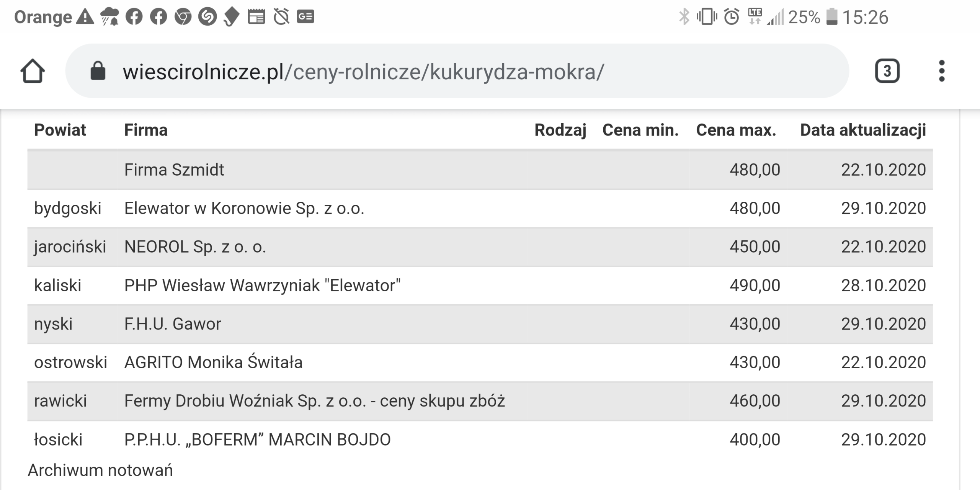Image resolution: width=980 pixels, height=490 pixels.
Task: Tap the crossed-out alarm notification icon
Action: tap(281, 17)
